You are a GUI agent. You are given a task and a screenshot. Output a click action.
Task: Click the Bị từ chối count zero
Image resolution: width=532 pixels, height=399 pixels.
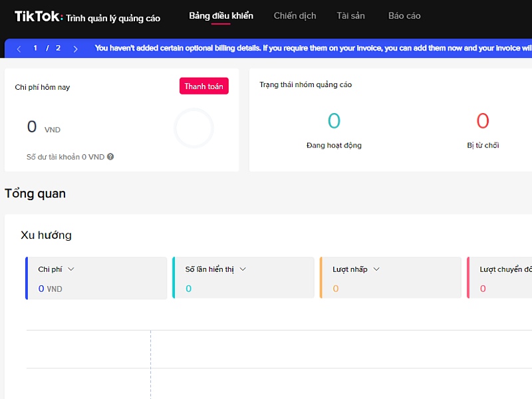click(x=483, y=121)
